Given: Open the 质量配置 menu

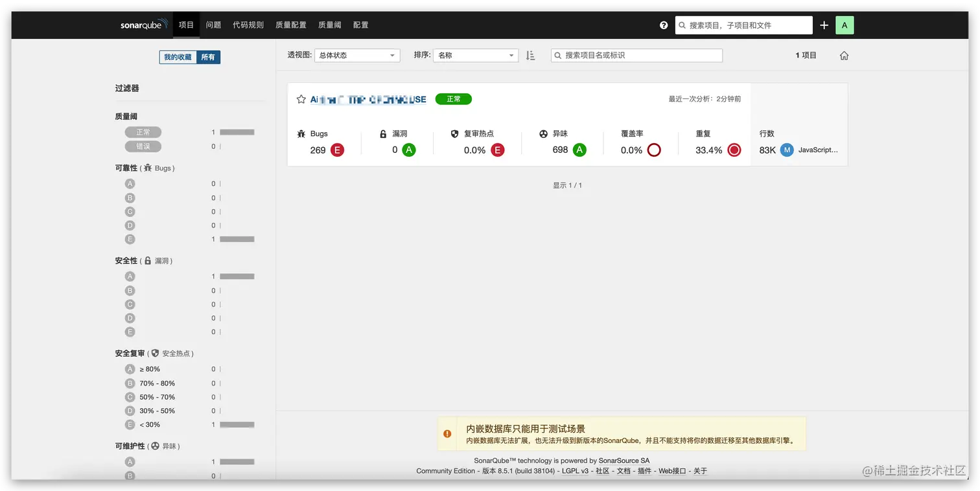Looking at the screenshot, I should tap(291, 25).
